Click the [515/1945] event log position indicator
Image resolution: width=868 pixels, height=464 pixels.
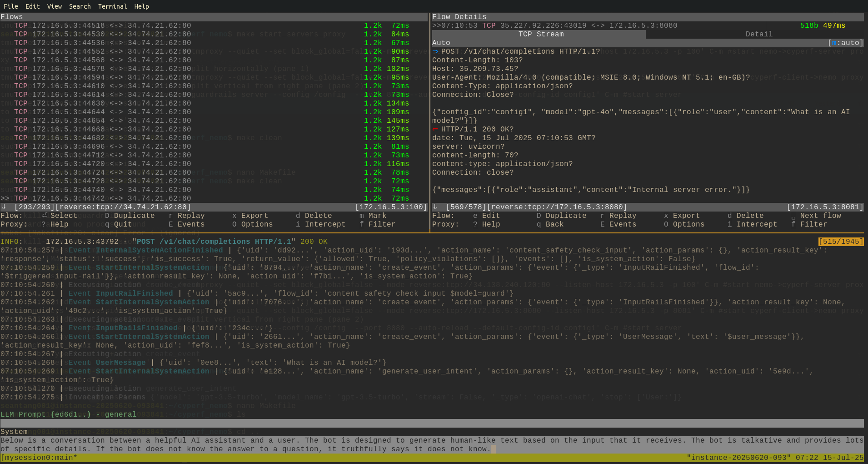tap(841, 242)
